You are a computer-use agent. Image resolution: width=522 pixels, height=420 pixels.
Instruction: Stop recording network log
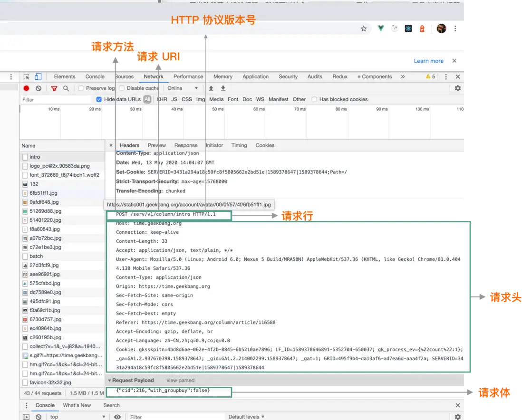click(26, 88)
